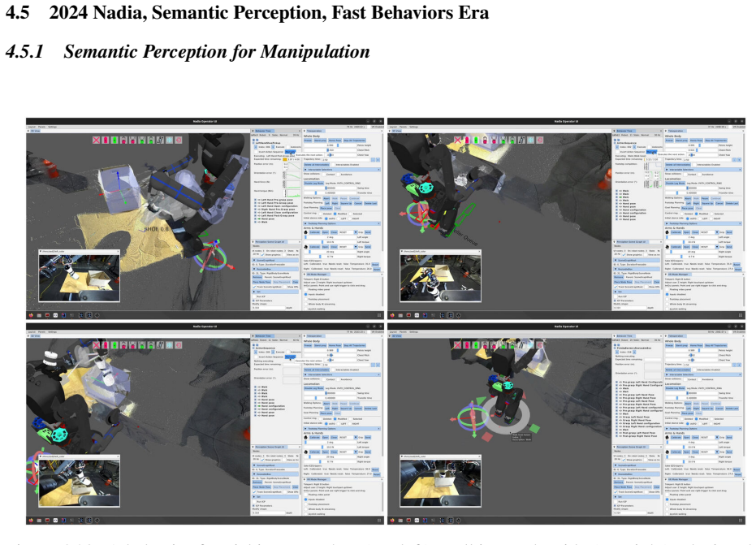The image size is (756, 545).
Task: Enable Floating video panel in top-left VR manager
Action: (x=305, y=289)
